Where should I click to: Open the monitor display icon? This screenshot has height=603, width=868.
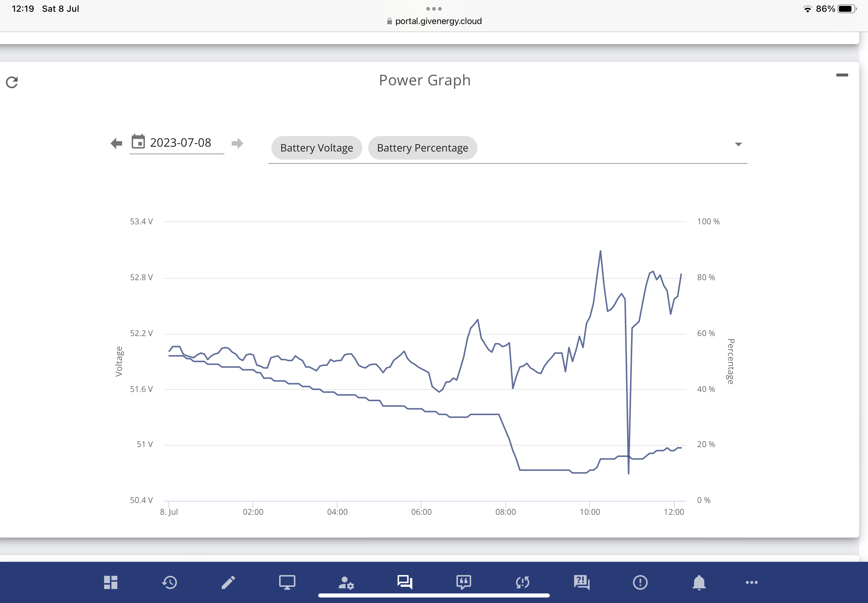287,582
